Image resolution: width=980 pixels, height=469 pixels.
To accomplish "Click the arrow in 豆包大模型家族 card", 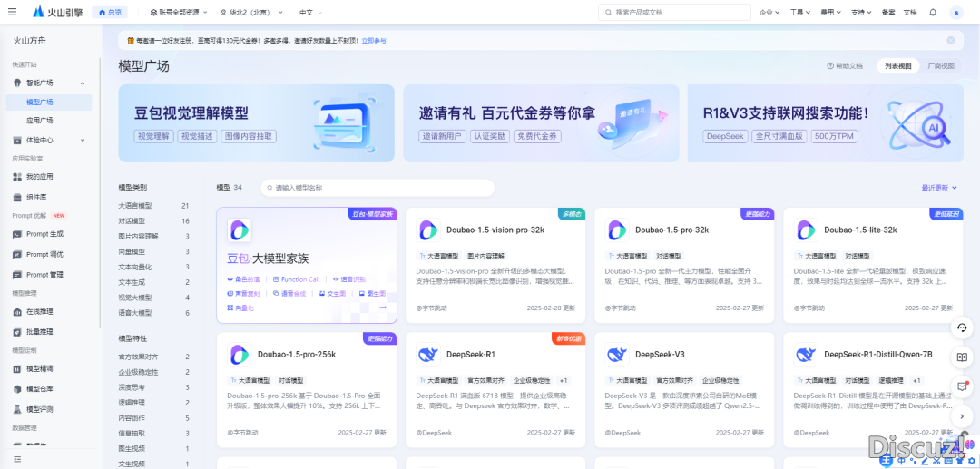I will click(383, 308).
